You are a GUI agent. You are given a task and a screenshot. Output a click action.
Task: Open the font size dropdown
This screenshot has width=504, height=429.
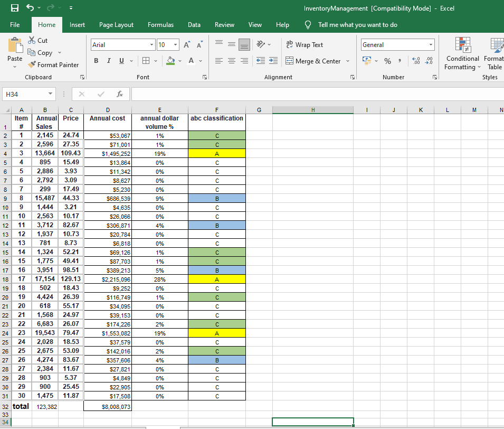(x=176, y=45)
